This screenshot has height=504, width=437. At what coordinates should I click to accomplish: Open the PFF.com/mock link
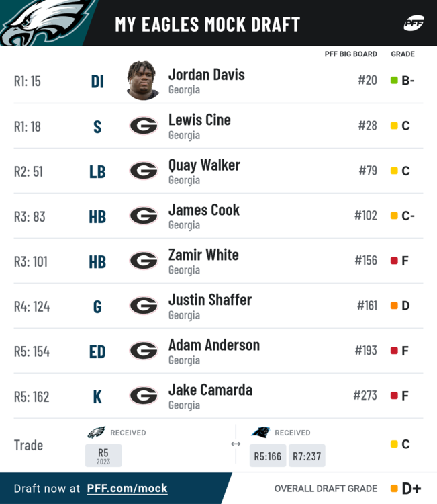point(127,489)
